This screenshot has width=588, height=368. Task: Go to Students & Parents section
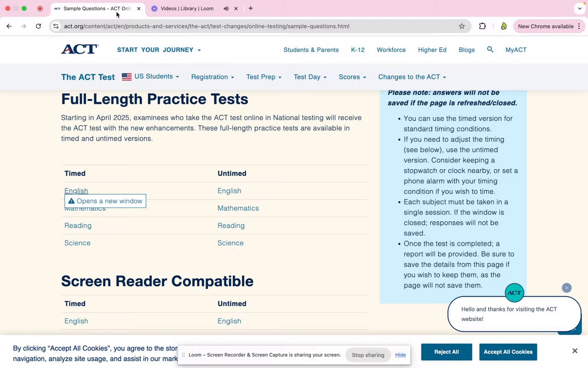tap(311, 50)
